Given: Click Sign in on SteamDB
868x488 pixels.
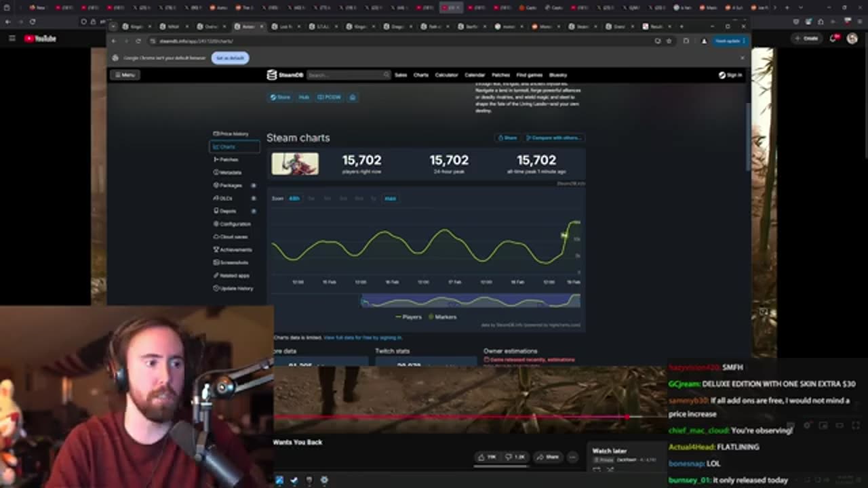Looking at the screenshot, I should point(730,75).
